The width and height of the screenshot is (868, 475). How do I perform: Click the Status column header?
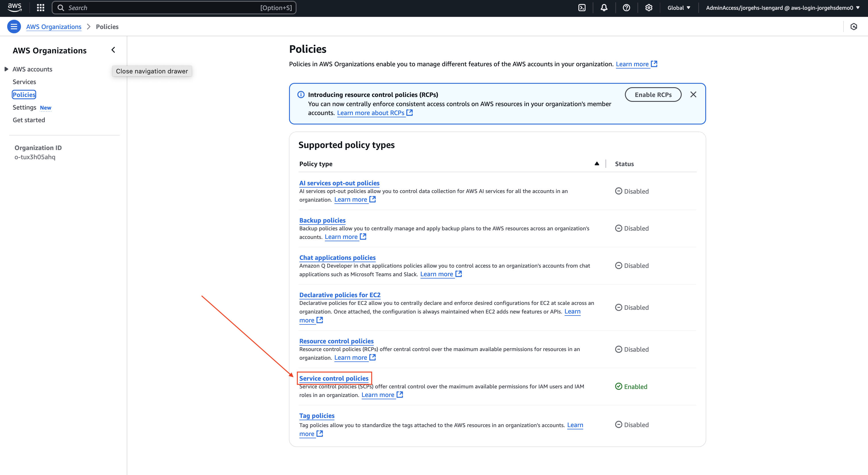pos(624,164)
